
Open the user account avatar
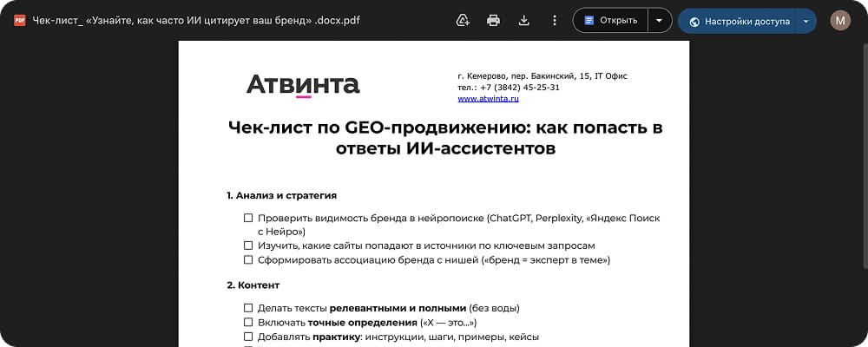[840, 21]
